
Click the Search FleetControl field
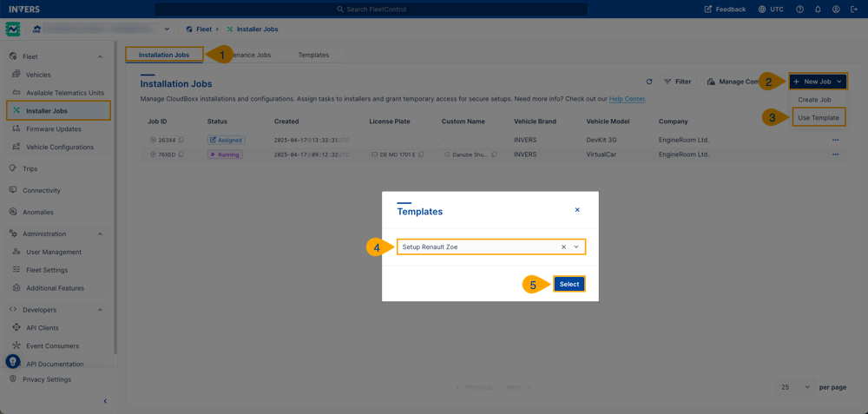tap(372, 10)
